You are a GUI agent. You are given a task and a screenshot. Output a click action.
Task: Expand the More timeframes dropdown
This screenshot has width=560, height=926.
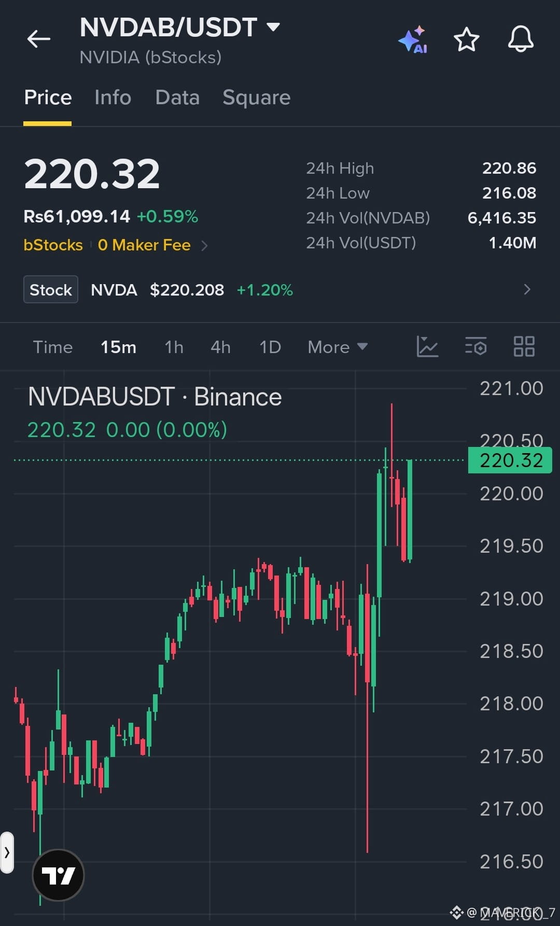338,347
